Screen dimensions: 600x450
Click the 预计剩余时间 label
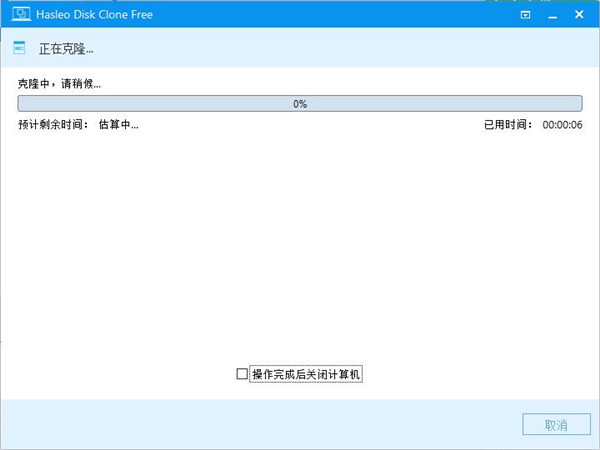point(51,125)
